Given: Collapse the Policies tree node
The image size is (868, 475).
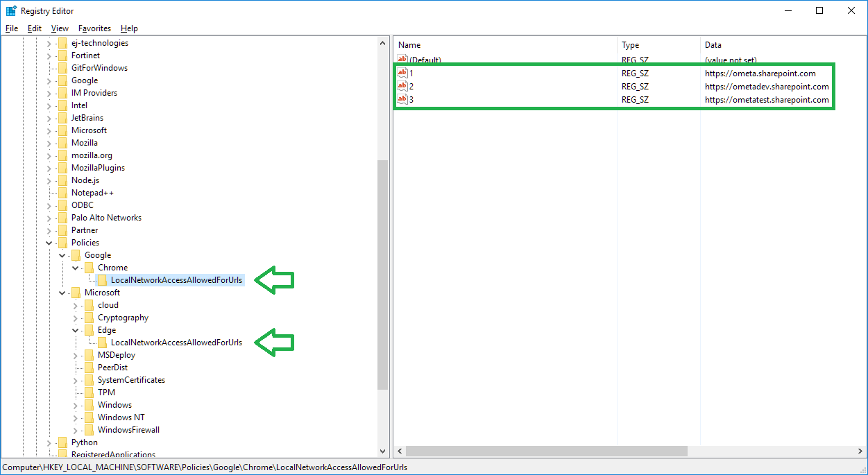Looking at the screenshot, I should click(x=49, y=243).
